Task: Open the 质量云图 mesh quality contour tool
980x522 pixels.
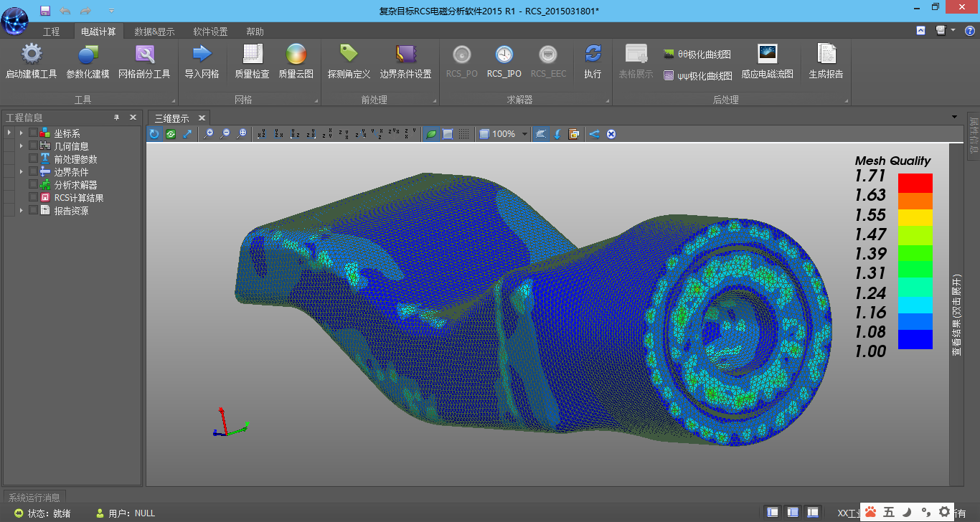Action: click(296, 55)
